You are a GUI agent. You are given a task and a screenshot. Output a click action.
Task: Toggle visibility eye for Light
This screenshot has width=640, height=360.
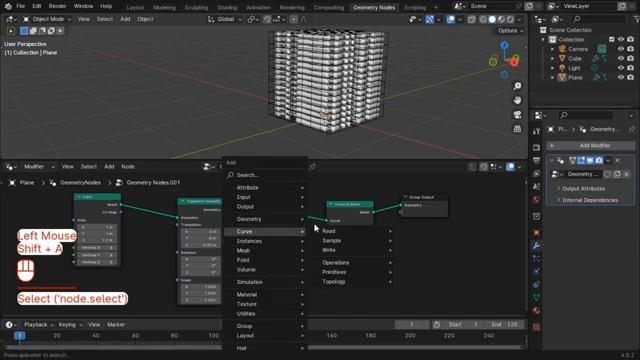tap(621, 68)
